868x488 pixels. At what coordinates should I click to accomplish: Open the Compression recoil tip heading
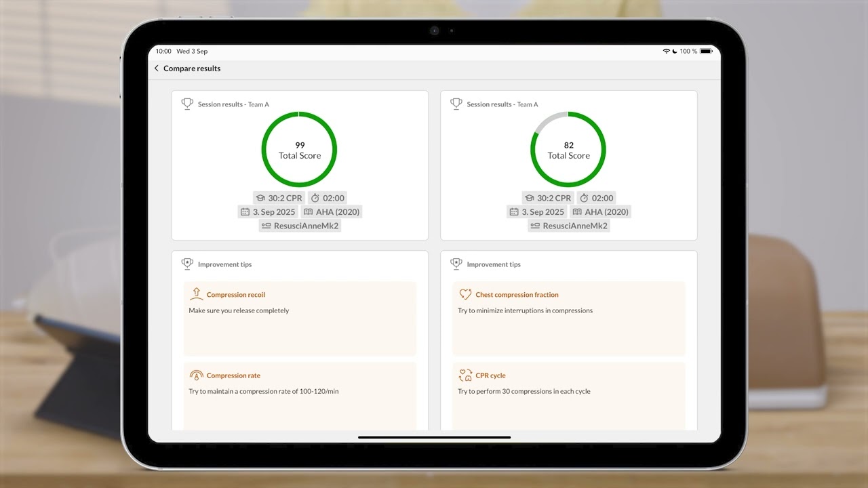[236, 295]
